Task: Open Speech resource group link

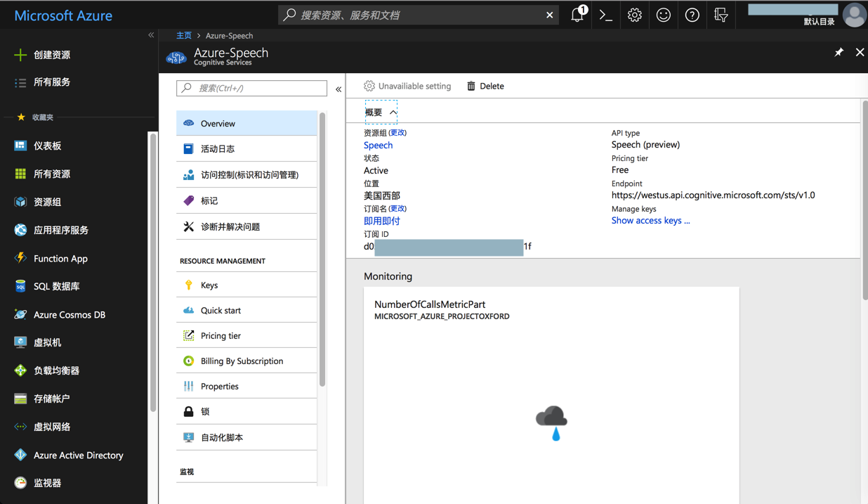Action: coord(378,145)
